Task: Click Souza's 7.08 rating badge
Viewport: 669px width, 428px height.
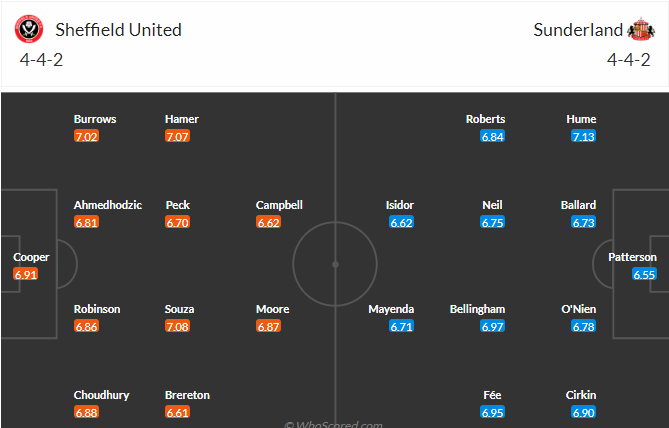Action: coord(177,327)
